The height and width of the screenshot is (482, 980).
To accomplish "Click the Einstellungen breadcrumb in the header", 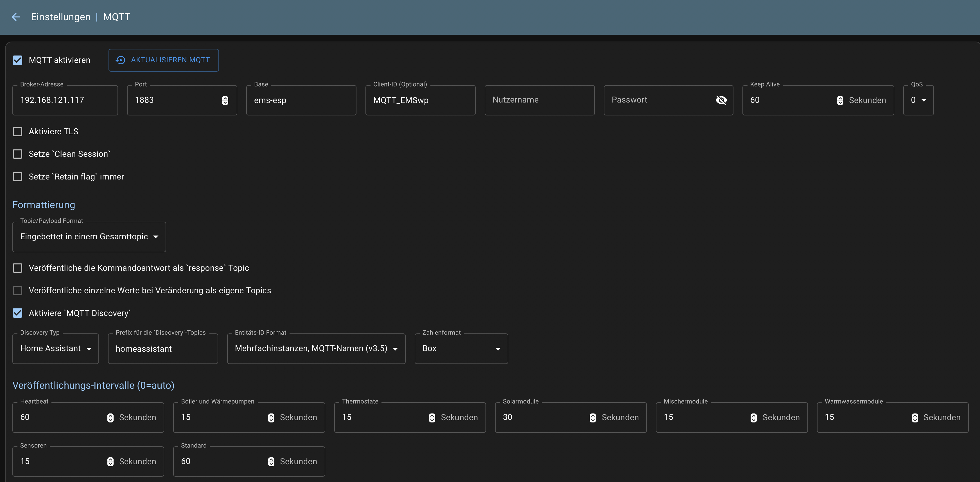I will (60, 17).
